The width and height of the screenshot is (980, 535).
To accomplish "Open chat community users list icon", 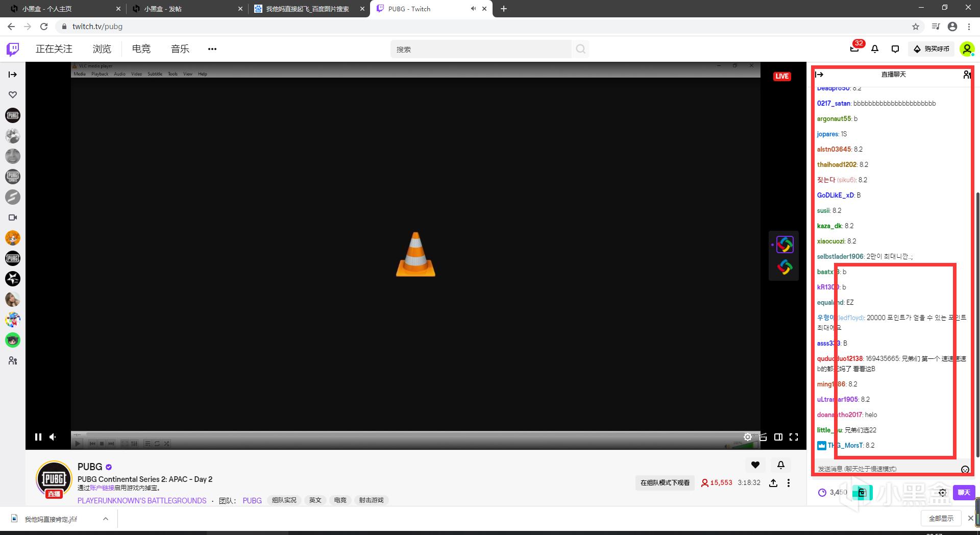I will coord(966,75).
